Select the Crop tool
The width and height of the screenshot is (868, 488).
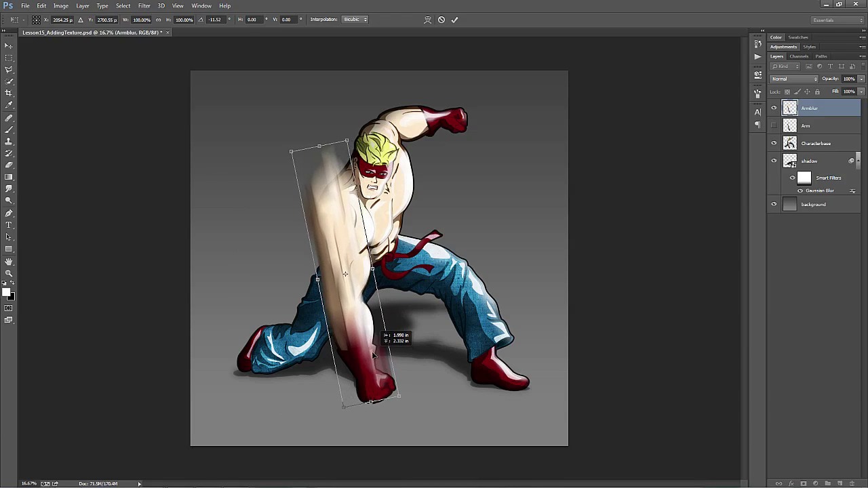[9, 93]
